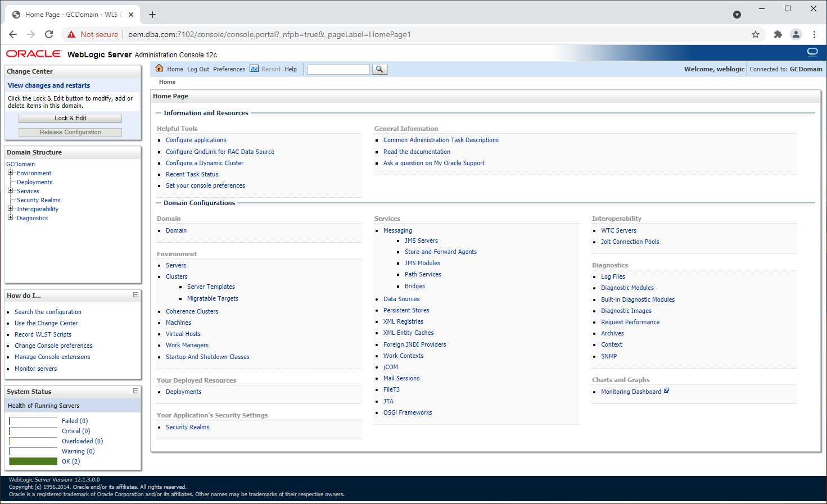Go forward in browser history
This screenshot has width=827, height=504.
31,34
